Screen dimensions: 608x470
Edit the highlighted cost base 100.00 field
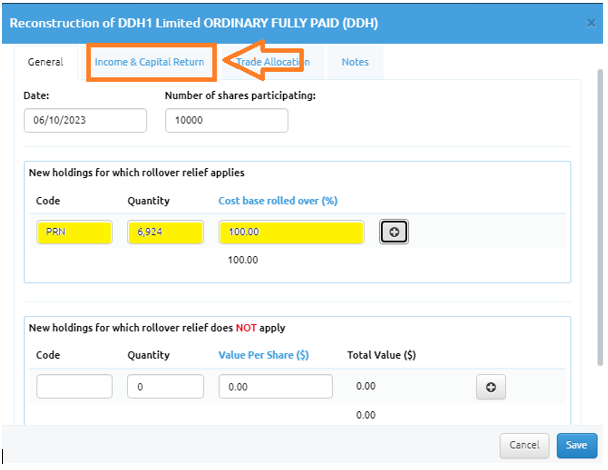(x=292, y=232)
